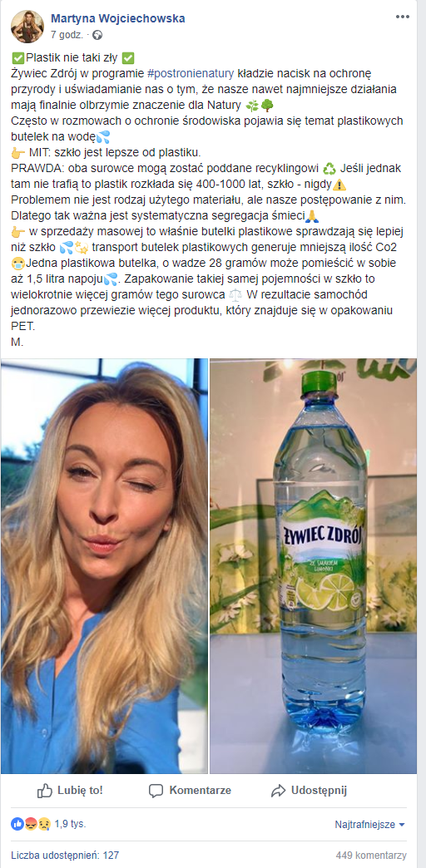
Task: Click the Udostępnij button label
Action: click(x=319, y=791)
